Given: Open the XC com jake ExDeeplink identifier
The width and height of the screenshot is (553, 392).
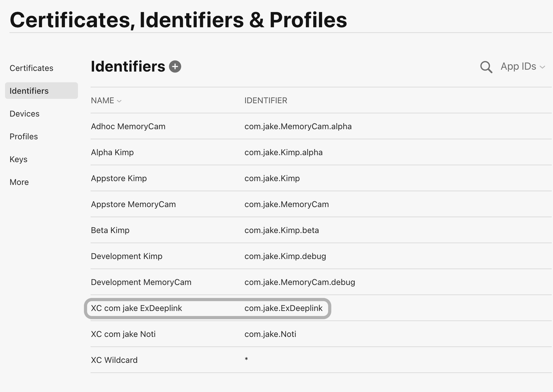Looking at the screenshot, I should point(136,308).
